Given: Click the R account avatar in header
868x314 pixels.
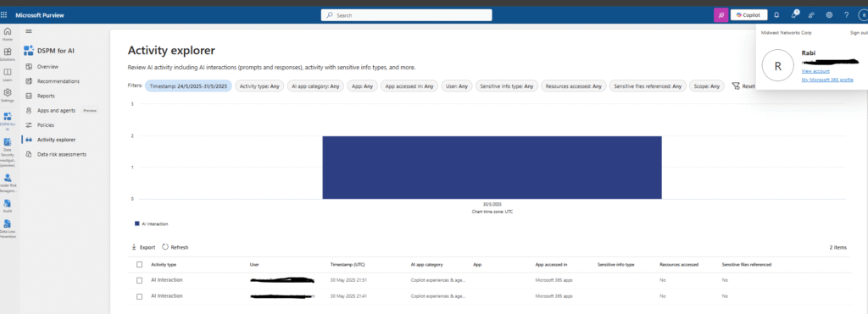Looking at the screenshot, I should point(863,15).
